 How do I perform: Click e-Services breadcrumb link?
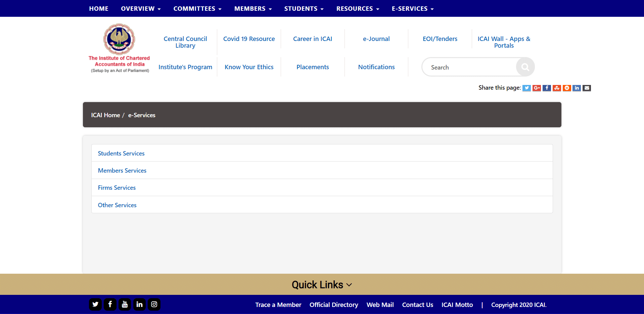pyautogui.click(x=142, y=115)
